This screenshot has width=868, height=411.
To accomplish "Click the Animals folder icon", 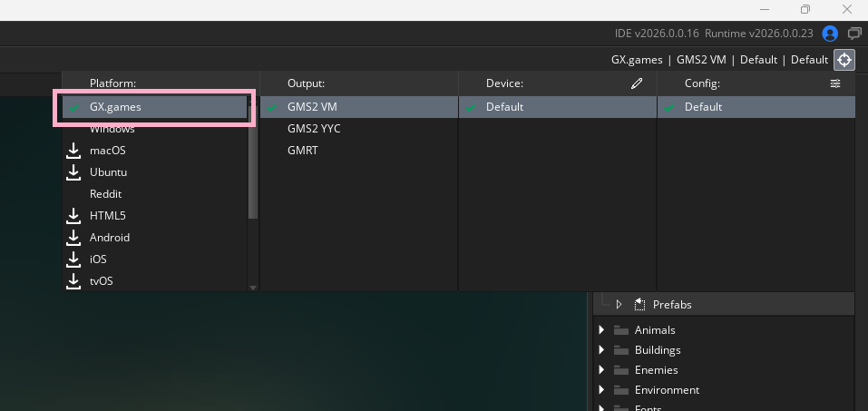I will [621, 330].
